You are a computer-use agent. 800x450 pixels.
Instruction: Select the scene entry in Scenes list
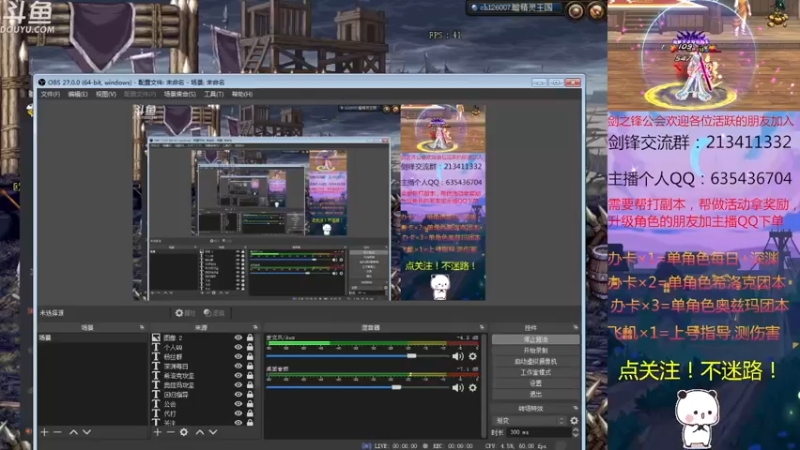click(92, 338)
